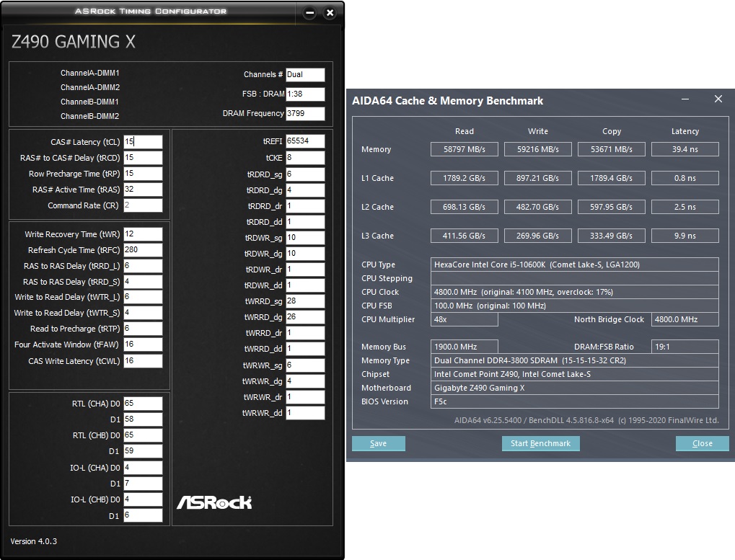Select the tWTR_S input box
The width and height of the screenshot is (735, 560).
click(143, 313)
